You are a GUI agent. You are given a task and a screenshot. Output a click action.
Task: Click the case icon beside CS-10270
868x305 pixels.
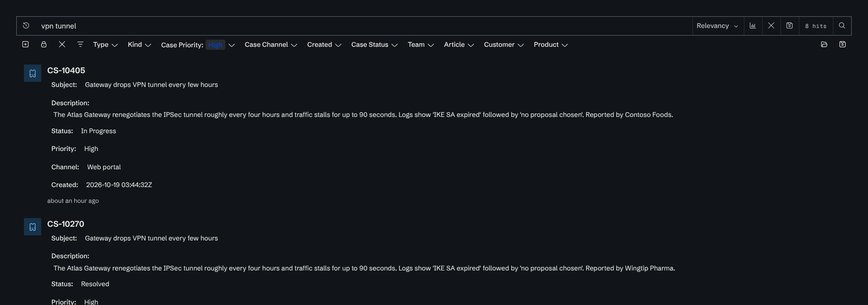click(33, 227)
